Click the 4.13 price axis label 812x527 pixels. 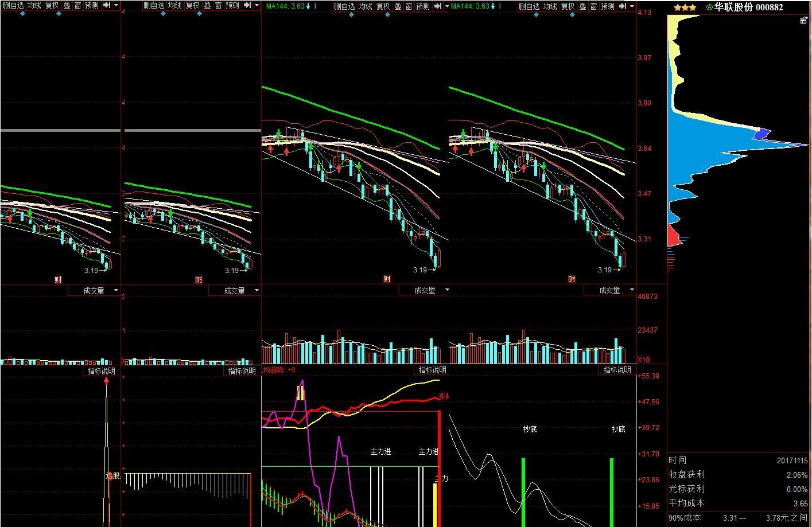[644, 13]
